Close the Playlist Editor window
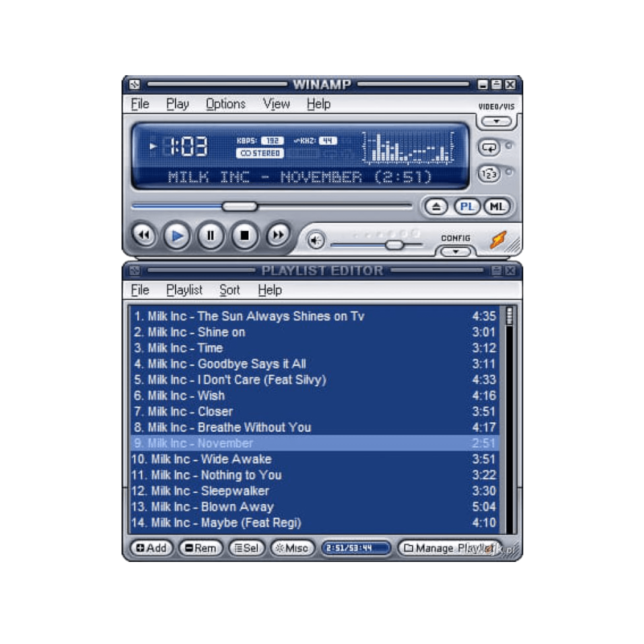This screenshot has width=644, height=644. pyautogui.click(x=510, y=270)
